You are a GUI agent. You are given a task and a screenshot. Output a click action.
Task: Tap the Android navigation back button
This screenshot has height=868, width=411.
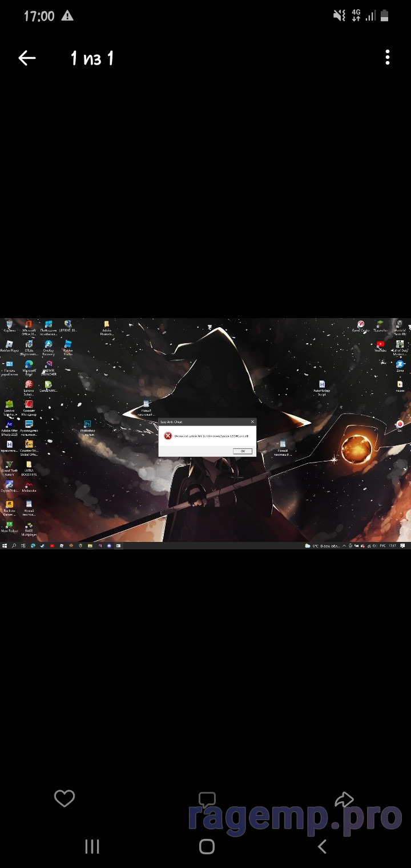pos(322,846)
